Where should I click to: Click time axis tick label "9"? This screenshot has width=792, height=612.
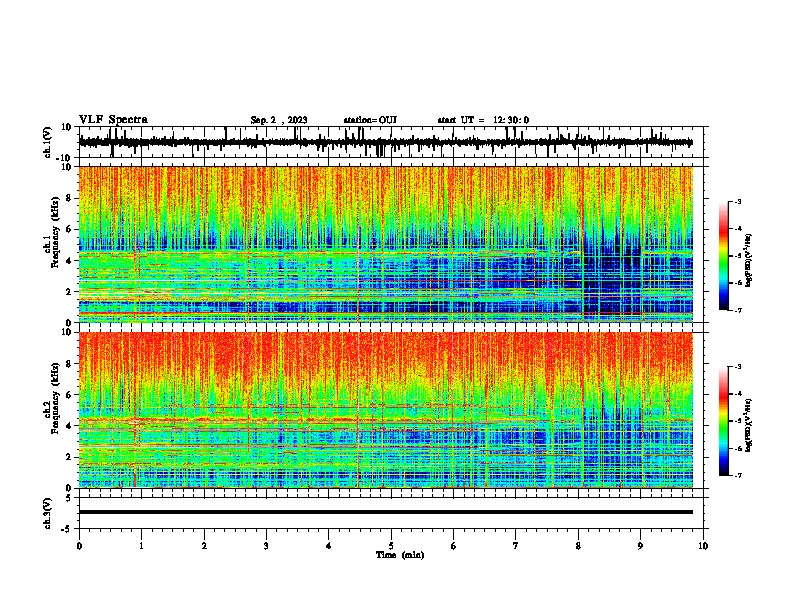coord(640,546)
